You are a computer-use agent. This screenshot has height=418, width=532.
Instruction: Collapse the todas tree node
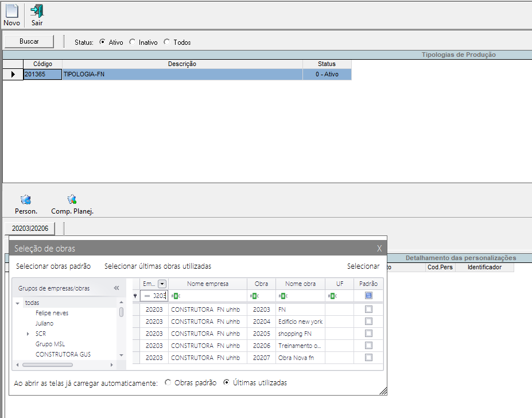point(18,303)
